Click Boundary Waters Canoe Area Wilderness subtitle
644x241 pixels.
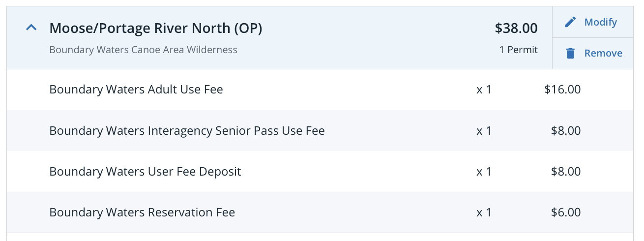144,50
